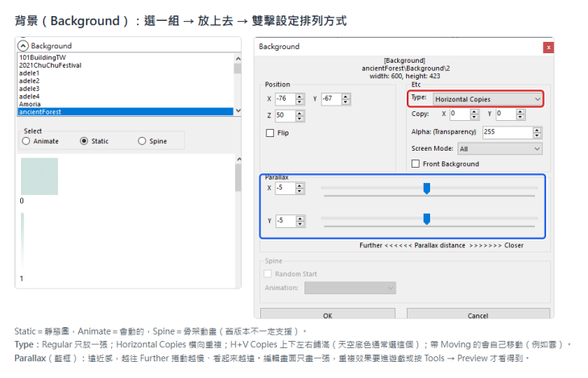Click Parallax Y input field
Image resolution: width=588 pixels, height=378 pixels.
pos(285,221)
